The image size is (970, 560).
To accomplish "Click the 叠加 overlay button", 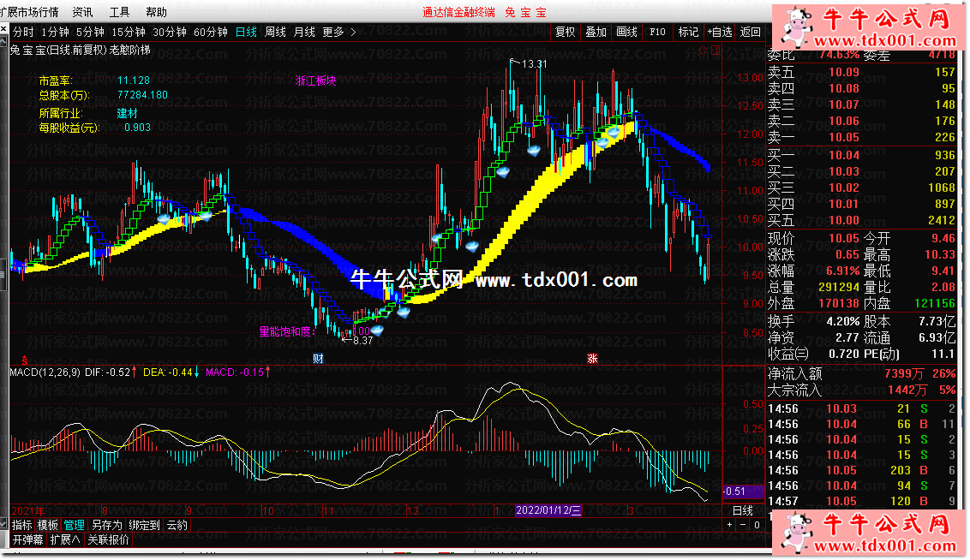I will tap(596, 32).
